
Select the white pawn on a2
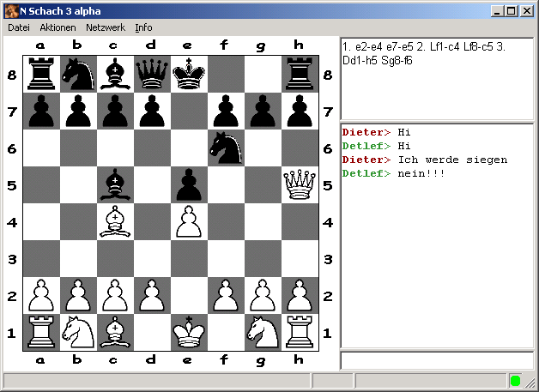coord(41,296)
